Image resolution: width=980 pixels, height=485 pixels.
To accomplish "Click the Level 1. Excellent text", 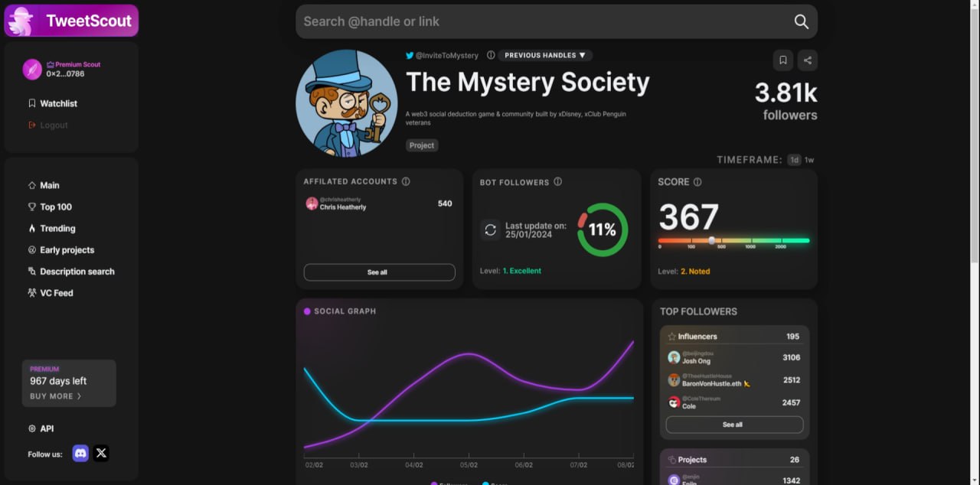I will coord(511,271).
